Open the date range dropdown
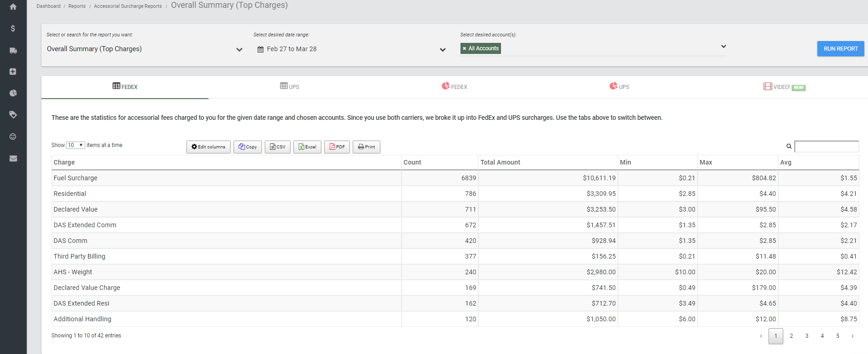The height and width of the screenshot is (354, 868). coord(443,49)
